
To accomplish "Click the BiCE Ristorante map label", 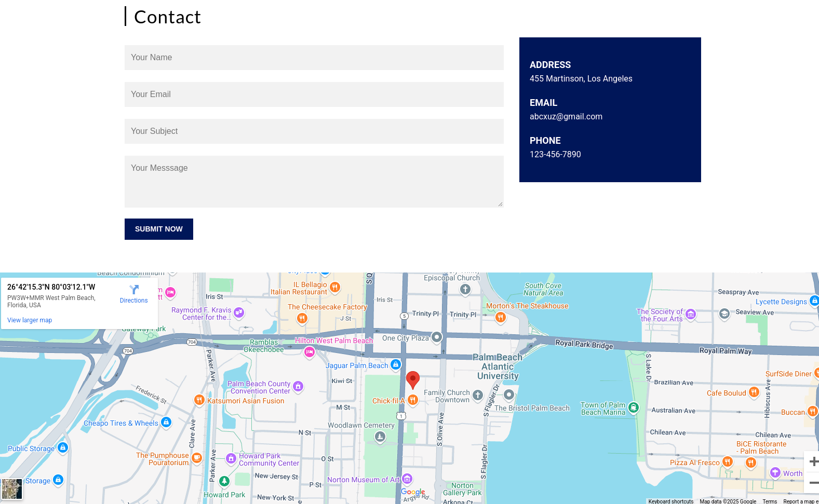I will tap(761, 447).
